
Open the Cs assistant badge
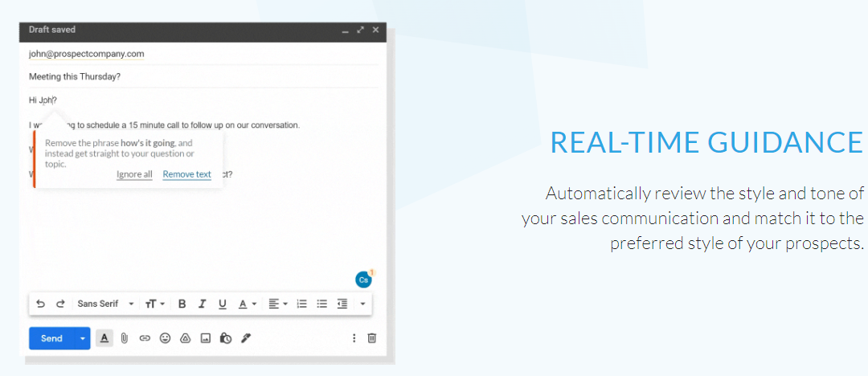coord(364,280)
